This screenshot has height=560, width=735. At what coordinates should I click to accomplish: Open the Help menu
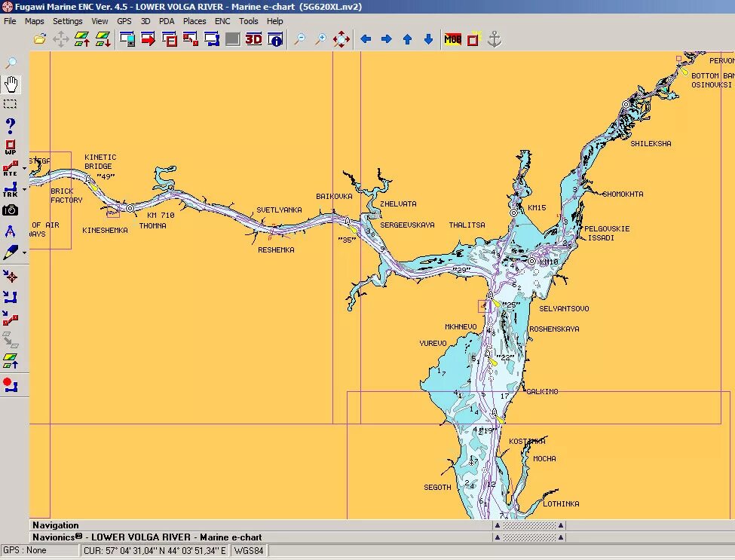pos(274,21)
